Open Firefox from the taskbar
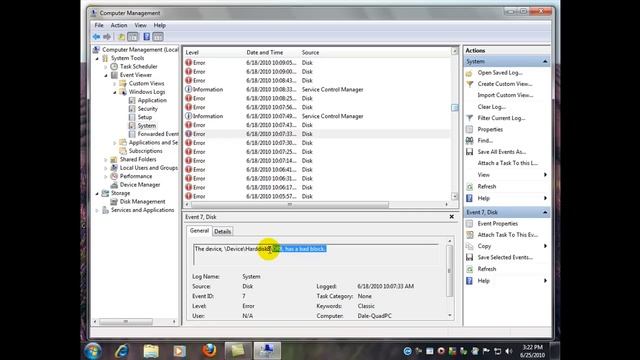Image resolution: width=640 pixels, height=360 pixels. 209,351
